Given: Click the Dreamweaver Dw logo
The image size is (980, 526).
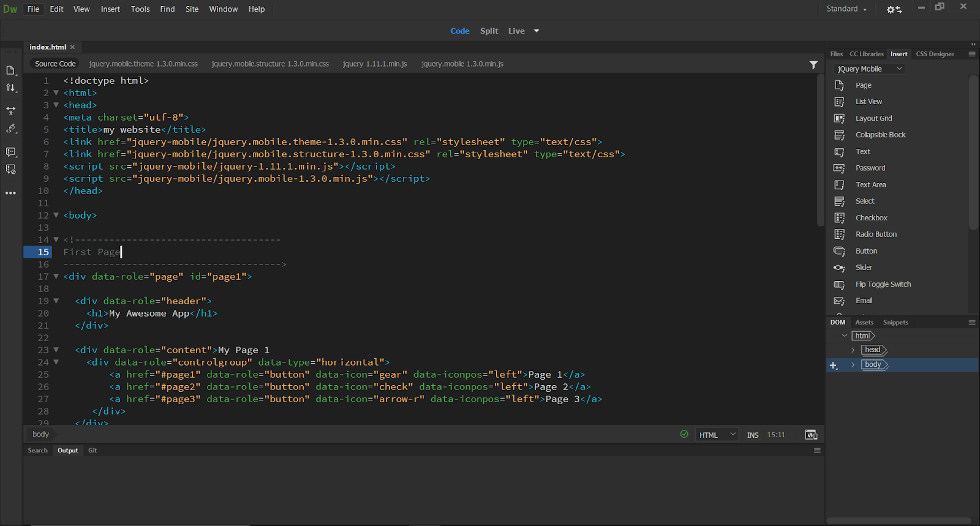Looking at the screenshot, I should tap(10, 9).
